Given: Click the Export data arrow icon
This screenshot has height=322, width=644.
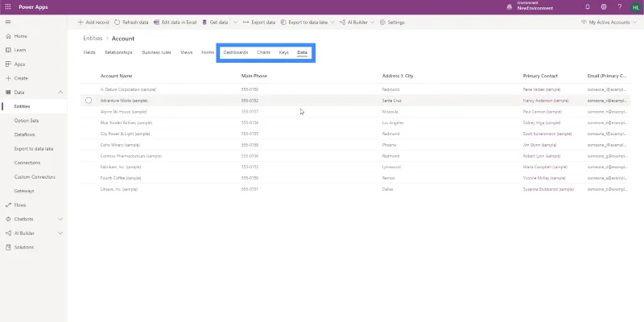Looking at the screenshot, I should coord(246,23).
